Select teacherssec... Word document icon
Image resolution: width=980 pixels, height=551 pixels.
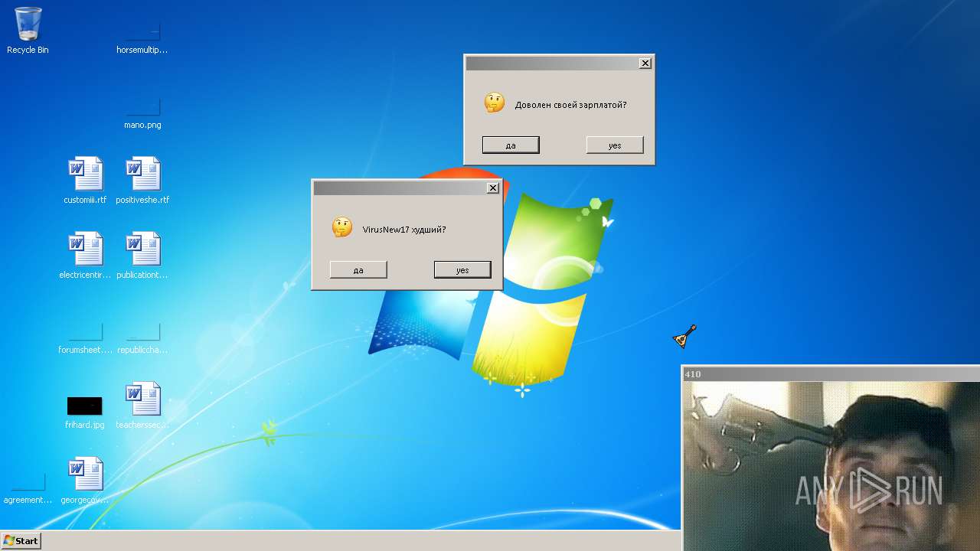pyautogui.click(x=142, y=406)
